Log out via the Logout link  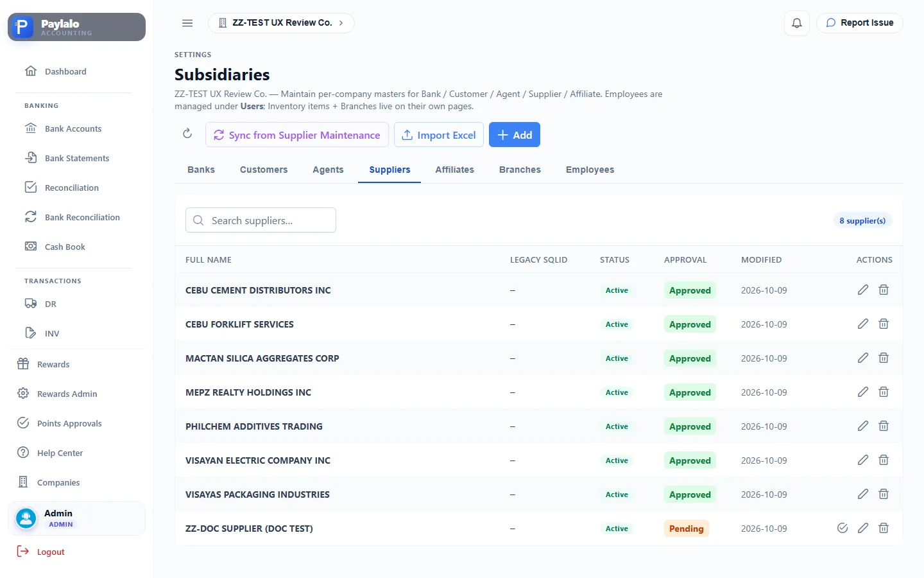pos(41,552)
